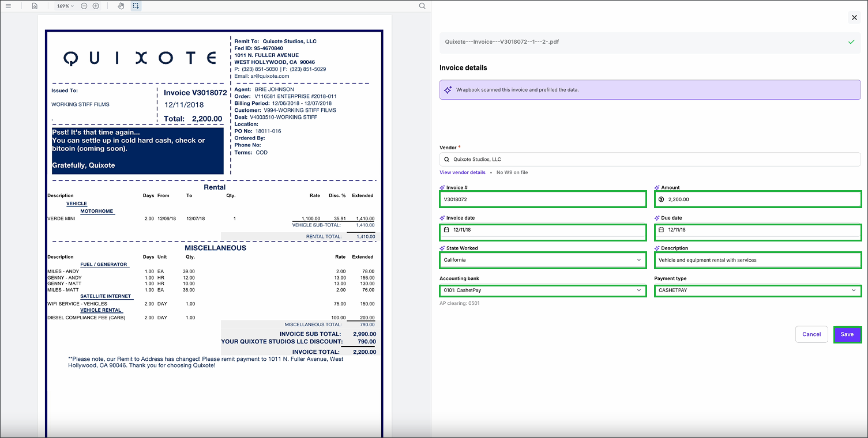Click the magnifier icon in Vendor field

point(447,159)
